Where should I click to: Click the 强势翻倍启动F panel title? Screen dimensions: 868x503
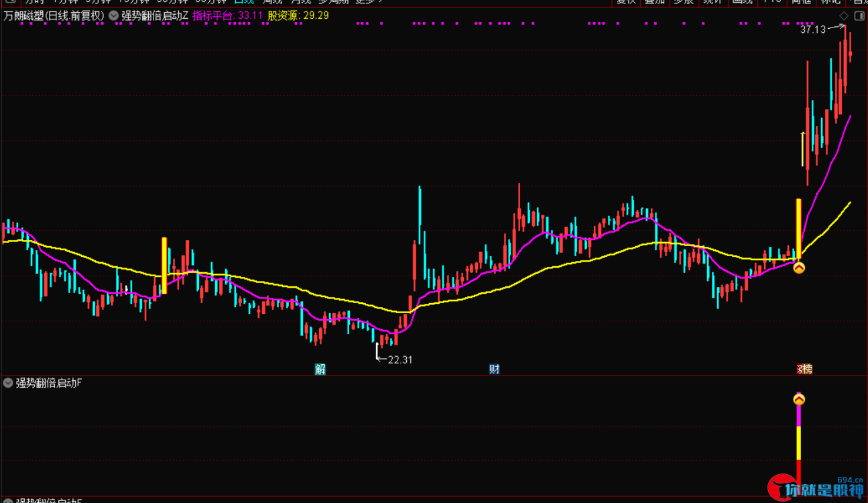[x=49, y=384]
